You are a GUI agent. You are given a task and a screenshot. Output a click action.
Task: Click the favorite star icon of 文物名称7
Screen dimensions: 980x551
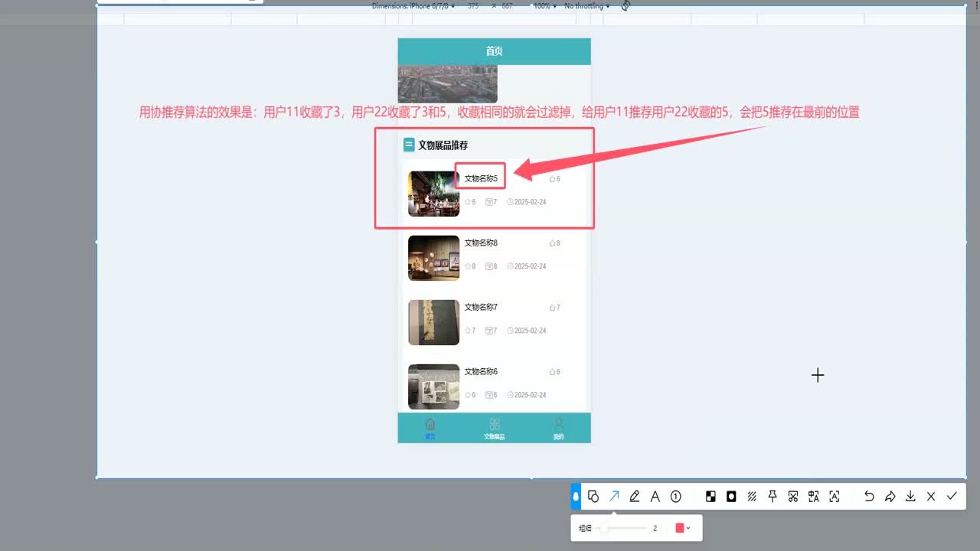(x=468, y=331)
